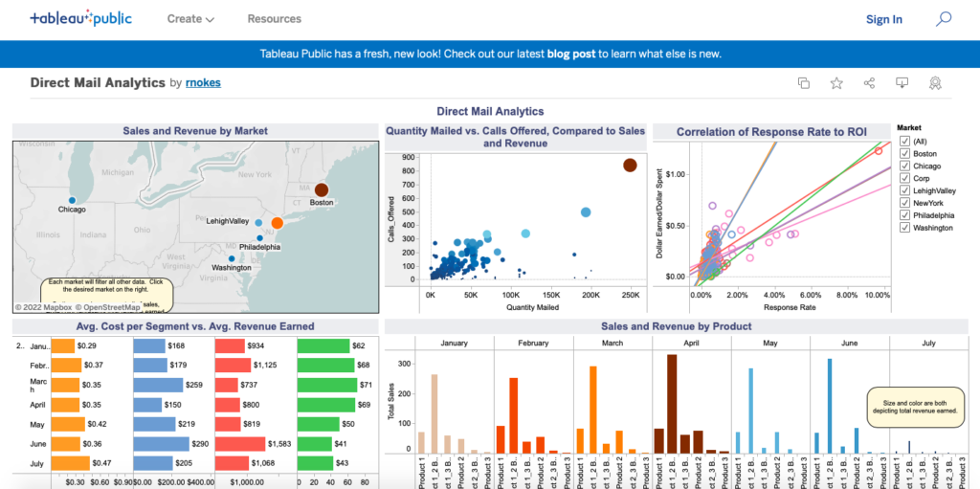This screenshot has height=489, width=980.
Task: Click the download icon
Action: pos(902,83)
